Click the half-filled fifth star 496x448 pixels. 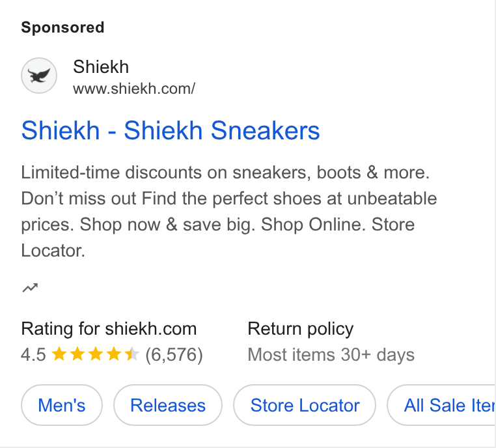click(131, 354)
